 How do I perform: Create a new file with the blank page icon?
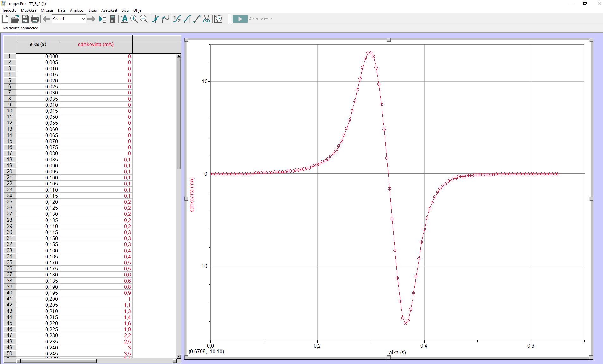(x=5, y=19)
